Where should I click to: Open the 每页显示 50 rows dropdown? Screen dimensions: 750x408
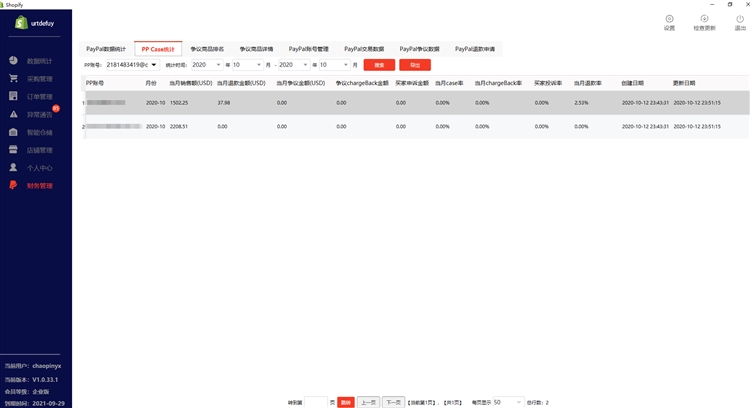508,402
